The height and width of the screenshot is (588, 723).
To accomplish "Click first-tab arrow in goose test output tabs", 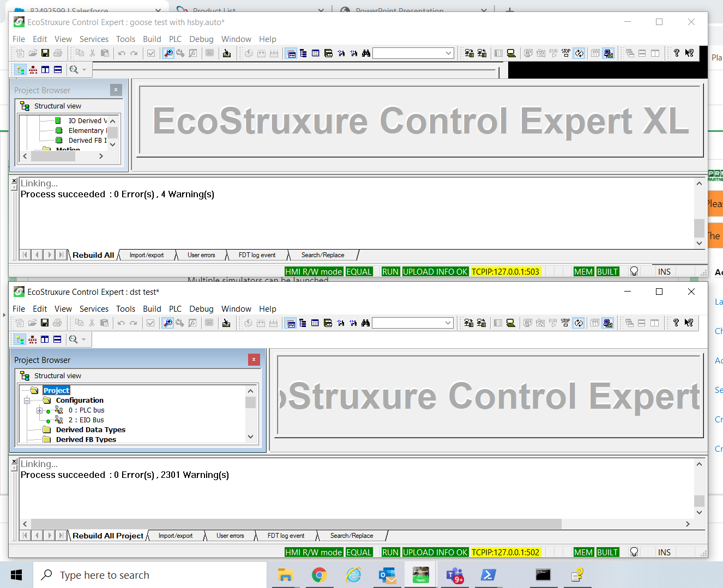I will click(25, 255).
